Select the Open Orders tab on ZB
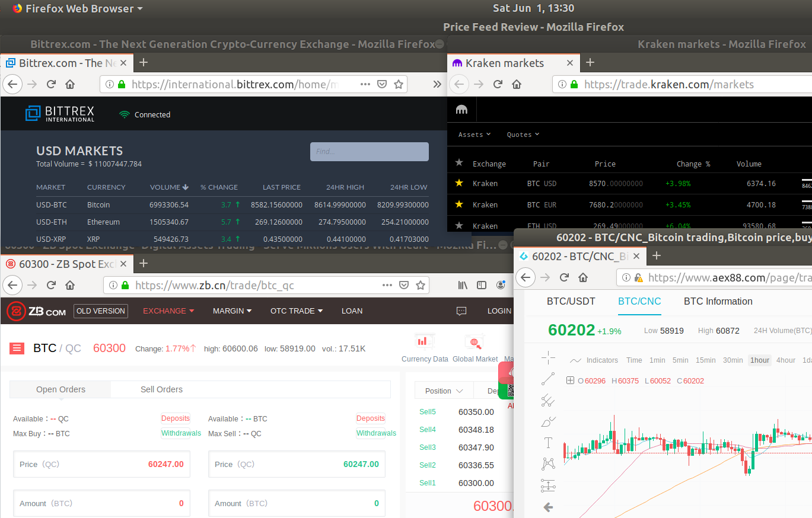The image size is (812, 518). [60, 389]
